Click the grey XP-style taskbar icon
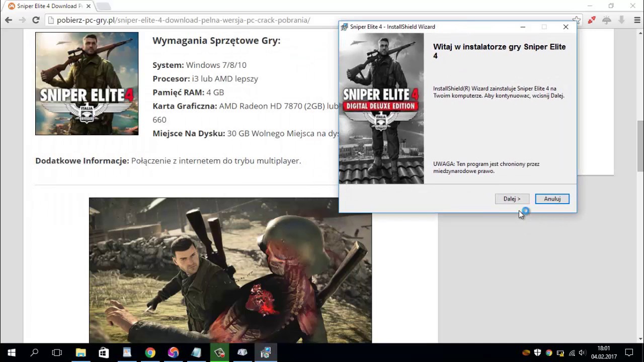Viewport: 644px width, 362px height. (x=243, y=352)
